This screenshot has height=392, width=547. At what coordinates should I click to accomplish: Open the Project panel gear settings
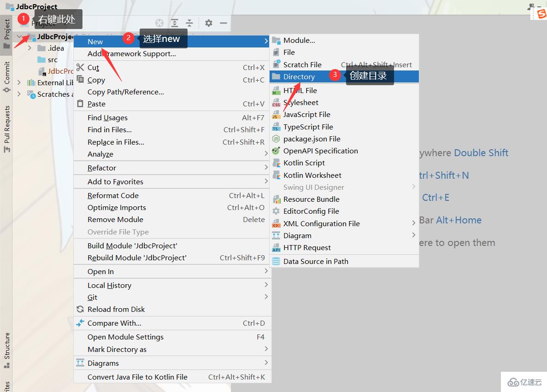point(209,23)
